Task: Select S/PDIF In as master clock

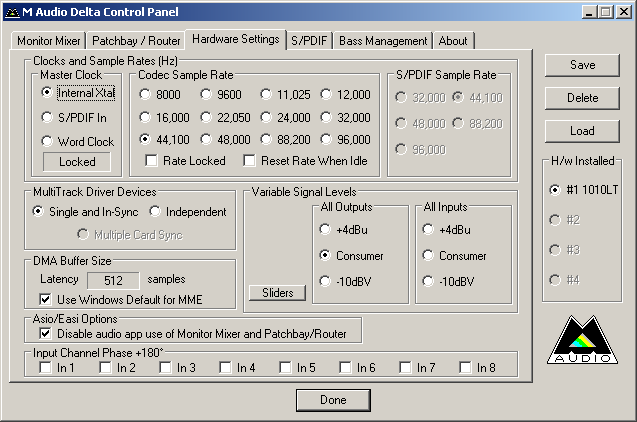Action: (x=47, y=117)
